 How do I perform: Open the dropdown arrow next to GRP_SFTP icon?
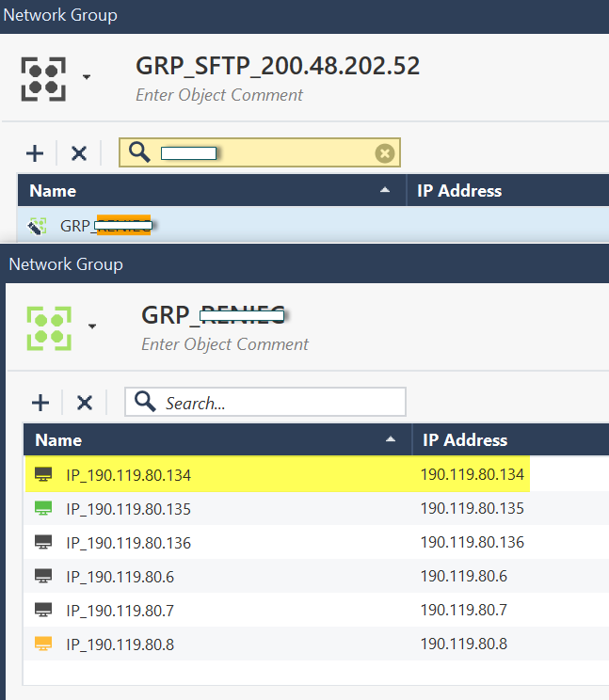pos(87,77)
